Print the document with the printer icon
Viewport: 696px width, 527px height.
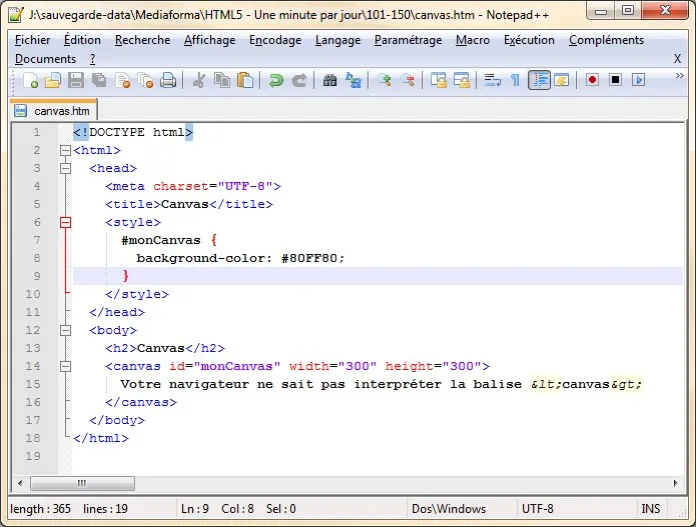168,80
